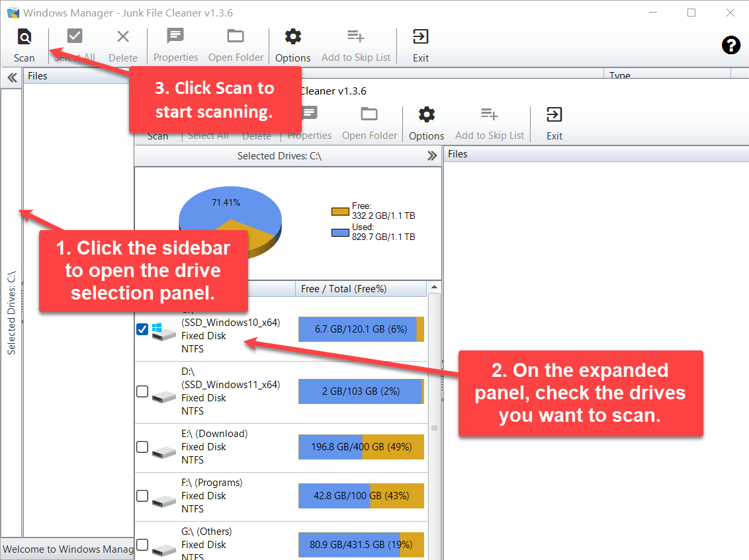Screen dimensions: 749x560
Task: Click the Exit icon in the outer toolbar
Action: (420, 36)
